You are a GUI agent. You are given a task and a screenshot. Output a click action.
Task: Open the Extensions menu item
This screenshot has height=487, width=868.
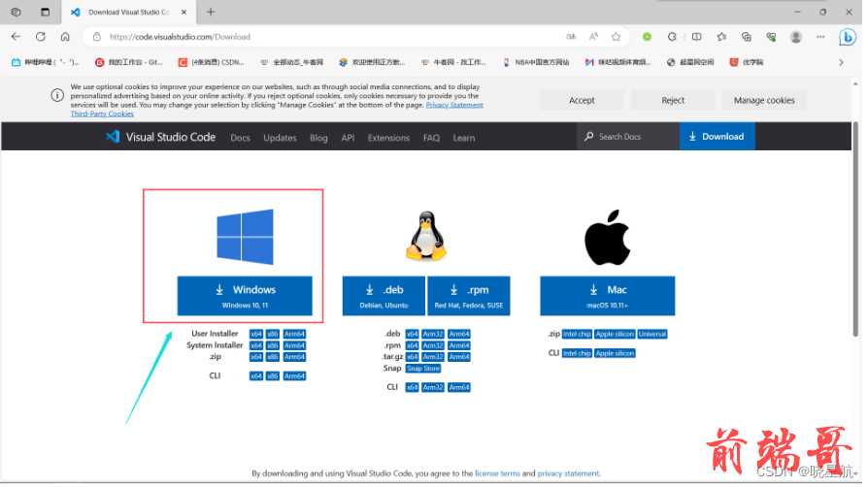tap(388, 138)
